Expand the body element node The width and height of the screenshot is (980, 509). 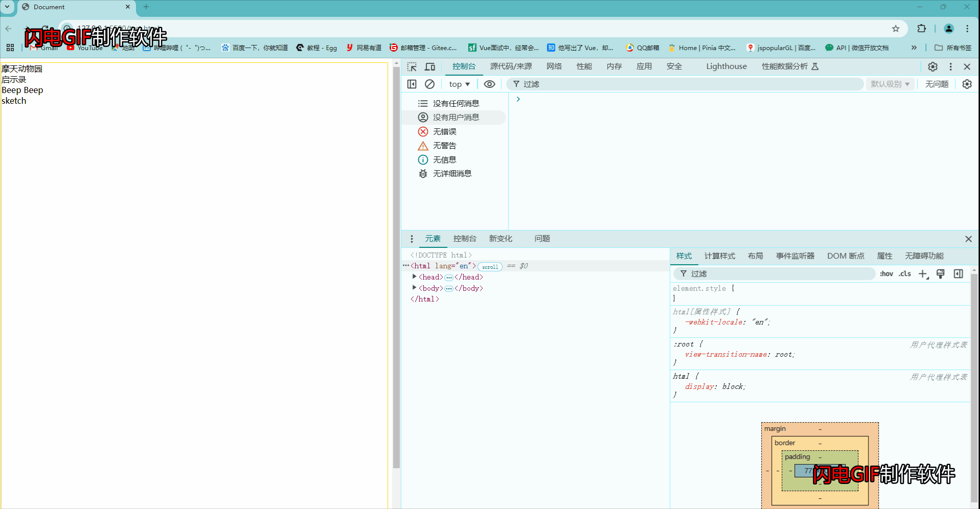pyautogui.click(x=414, y=288)
